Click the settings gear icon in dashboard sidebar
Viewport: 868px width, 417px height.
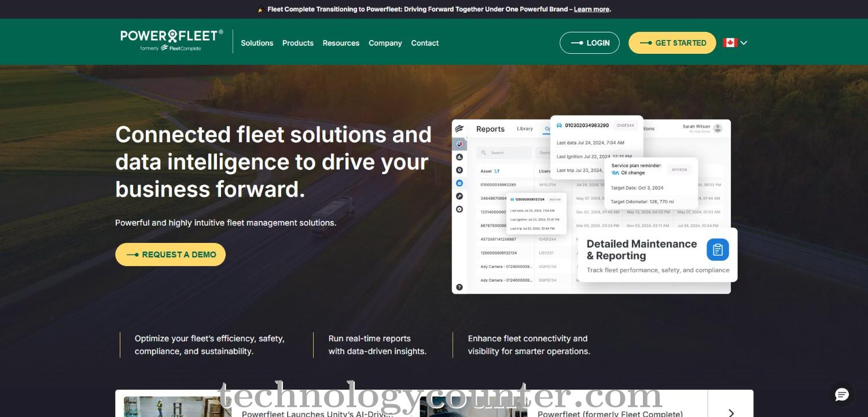click(459, 209)
